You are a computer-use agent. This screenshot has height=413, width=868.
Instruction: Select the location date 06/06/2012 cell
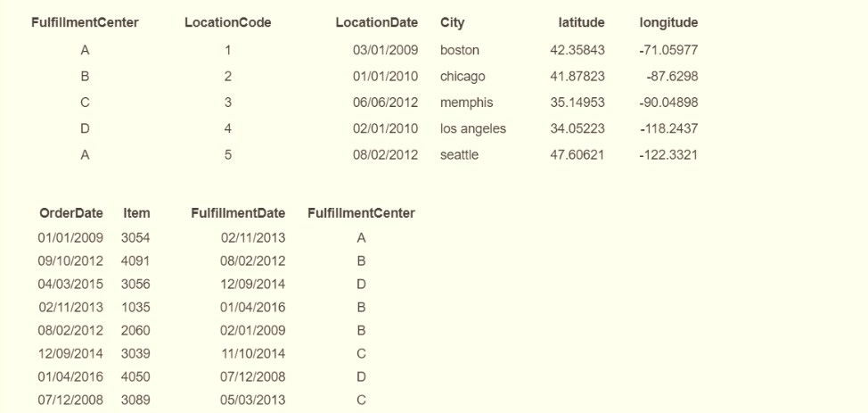[x=385, y=103]
